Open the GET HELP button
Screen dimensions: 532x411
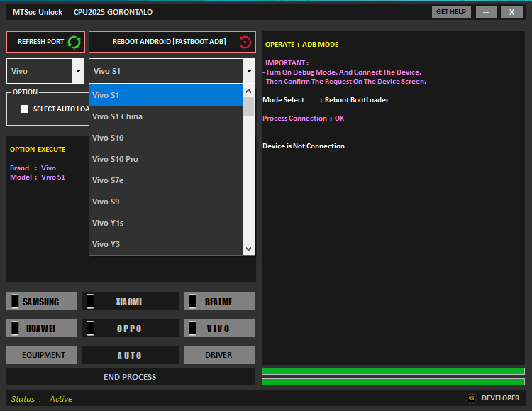451,12
